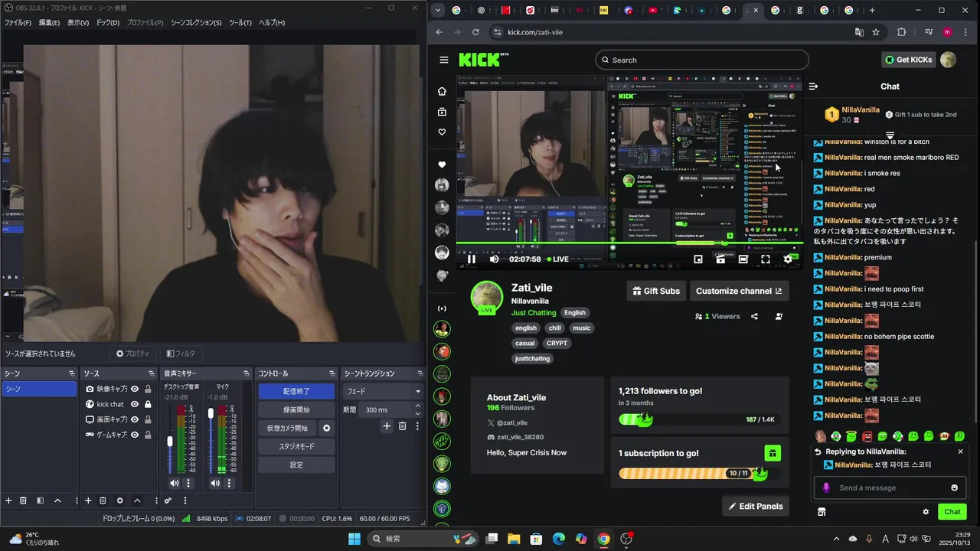Viewport: 980px width, 551px height.
Task: Collapse the chat panel arrow icon
Action: tap(813, 86)
